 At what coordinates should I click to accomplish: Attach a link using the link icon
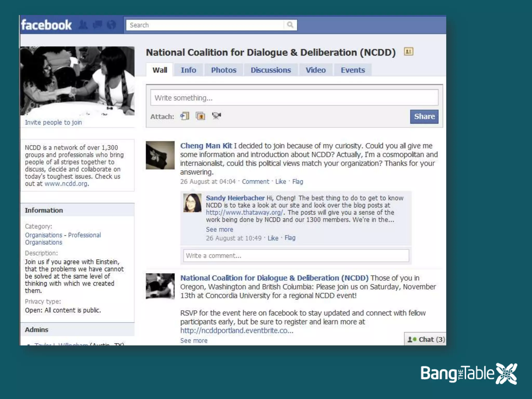(x=185, y=116)
